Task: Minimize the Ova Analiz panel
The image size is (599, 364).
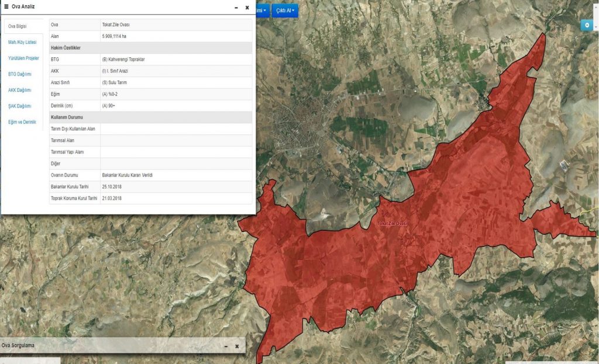Action: point(236,8)
